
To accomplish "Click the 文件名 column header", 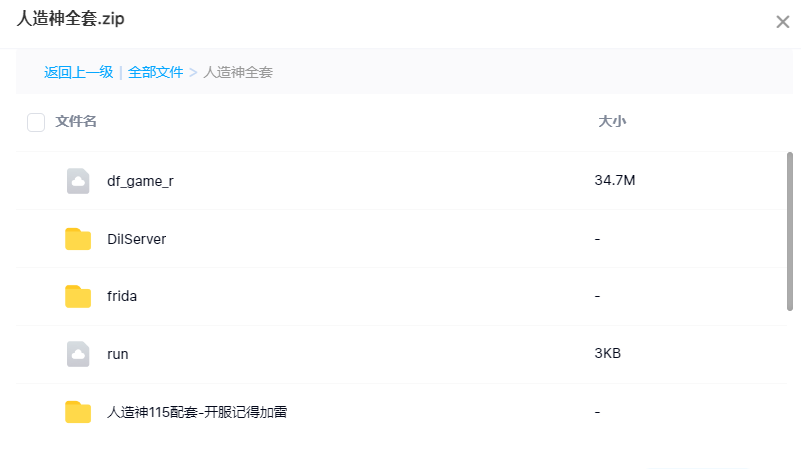I will [76, 121].
